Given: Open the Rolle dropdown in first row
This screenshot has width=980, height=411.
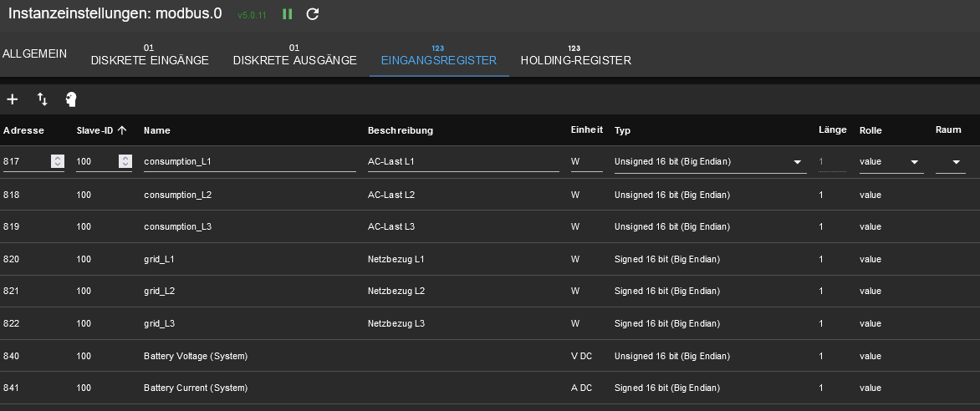Looking at the screenshot, I should pos(914,162).
